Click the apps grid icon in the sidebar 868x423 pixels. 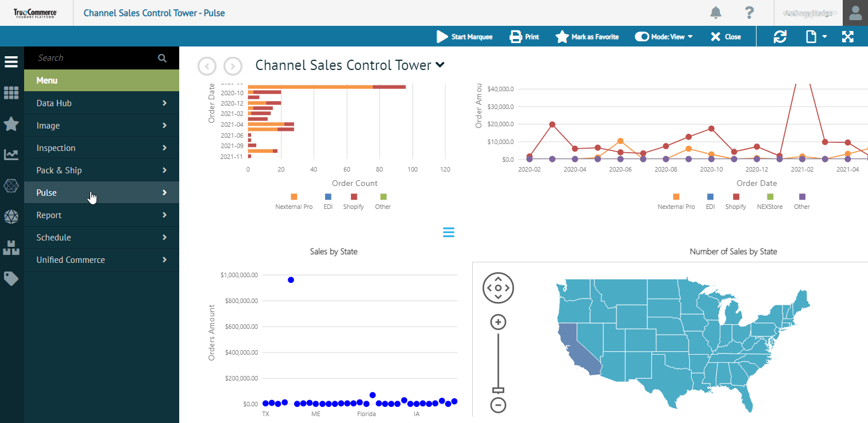point(11,93)
